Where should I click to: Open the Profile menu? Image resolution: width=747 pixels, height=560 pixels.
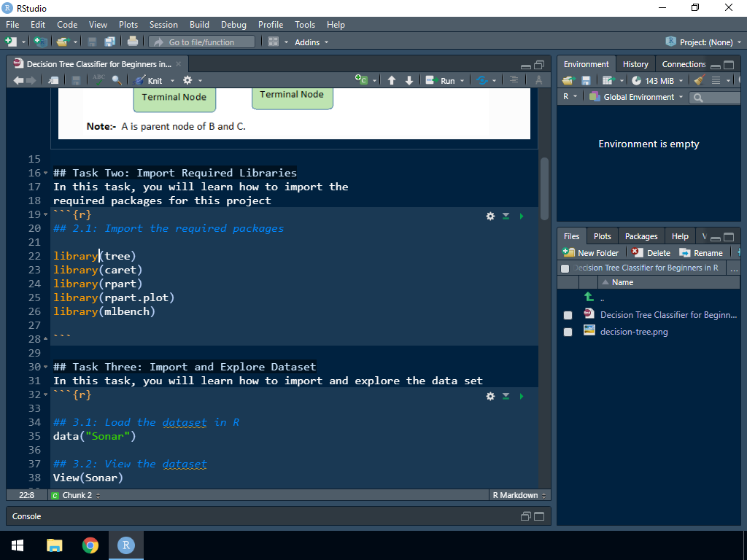(x=271, y=25)
